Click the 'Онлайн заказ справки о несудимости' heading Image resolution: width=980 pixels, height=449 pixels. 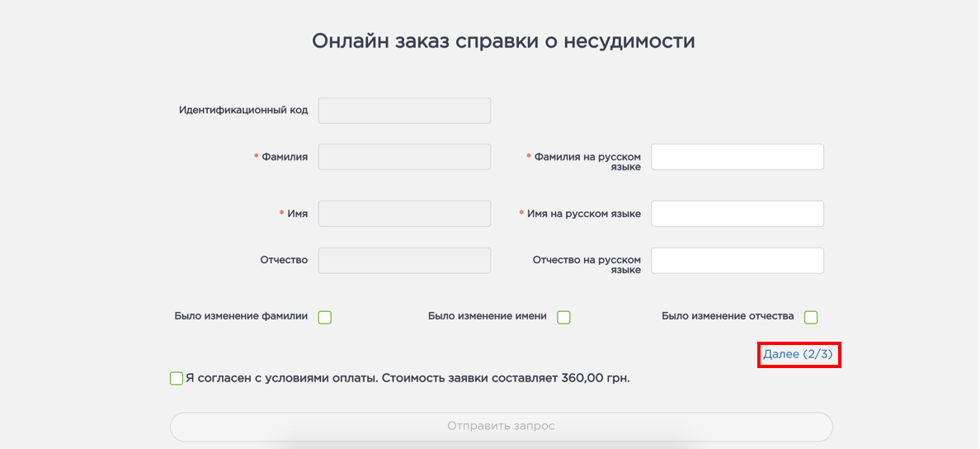(x=503, y=40)
